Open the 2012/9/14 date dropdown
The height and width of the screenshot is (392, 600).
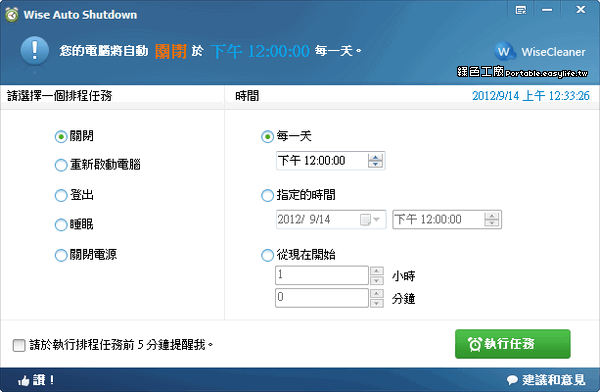coord(370,219)
